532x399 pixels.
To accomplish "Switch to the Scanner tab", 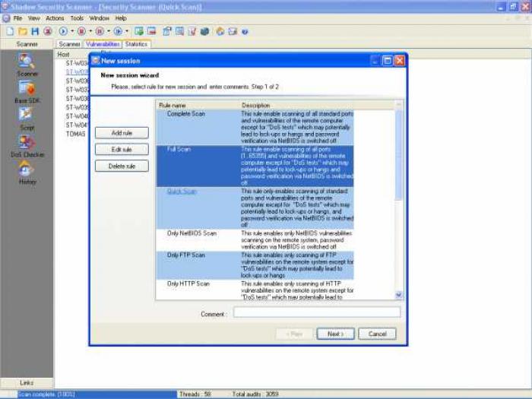I will tap(69, 44).
